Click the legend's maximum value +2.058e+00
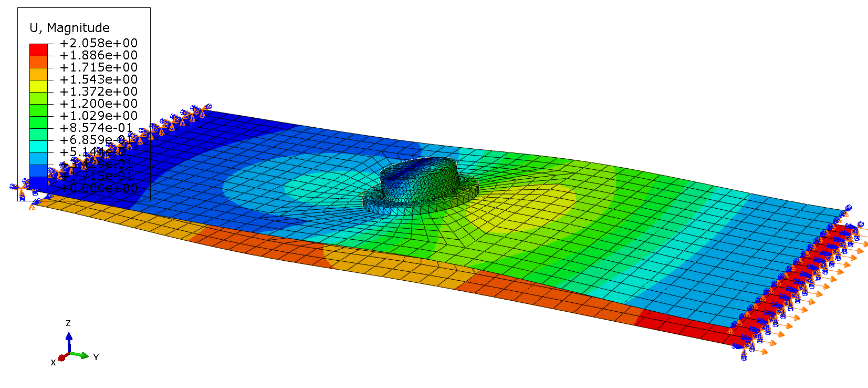This screenshot has width=868, height=388. pos(99,43)
